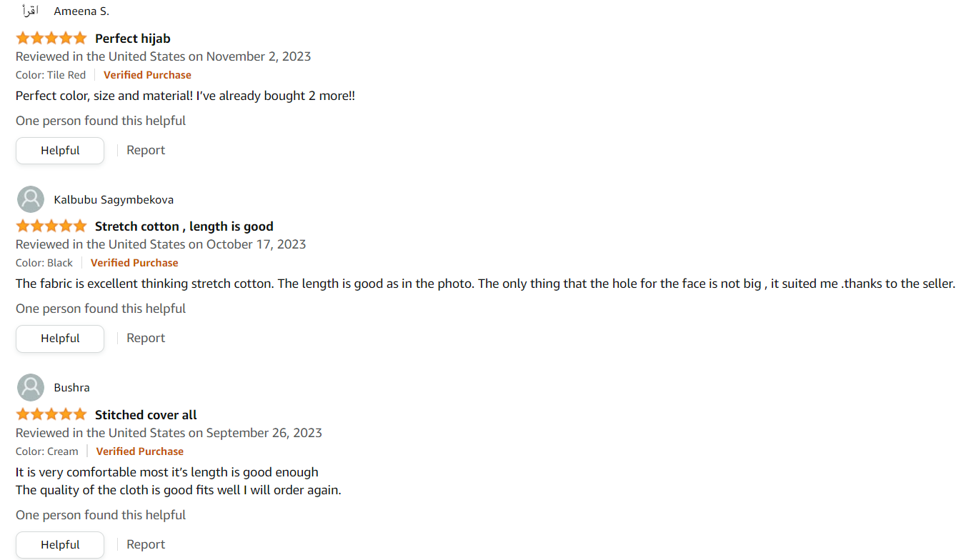
Task: Click Verified Purchase on Cream review
Action: click(140, 451)
